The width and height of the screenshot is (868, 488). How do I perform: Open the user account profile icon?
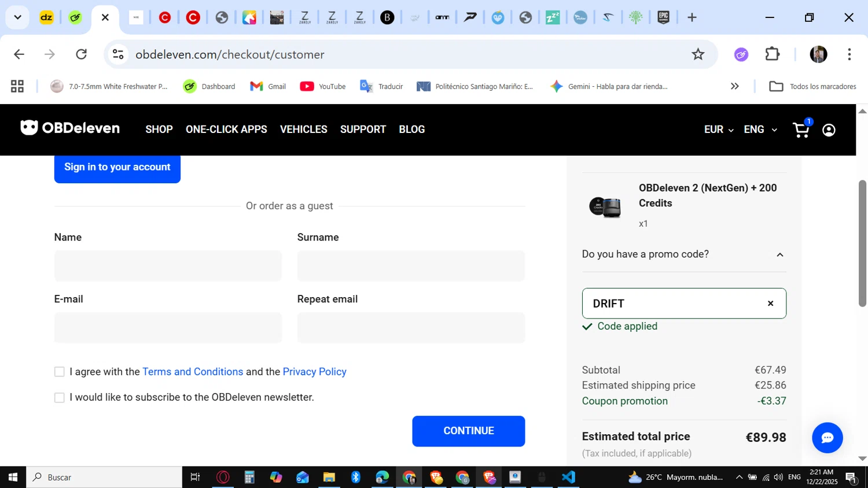pos(829,130)
